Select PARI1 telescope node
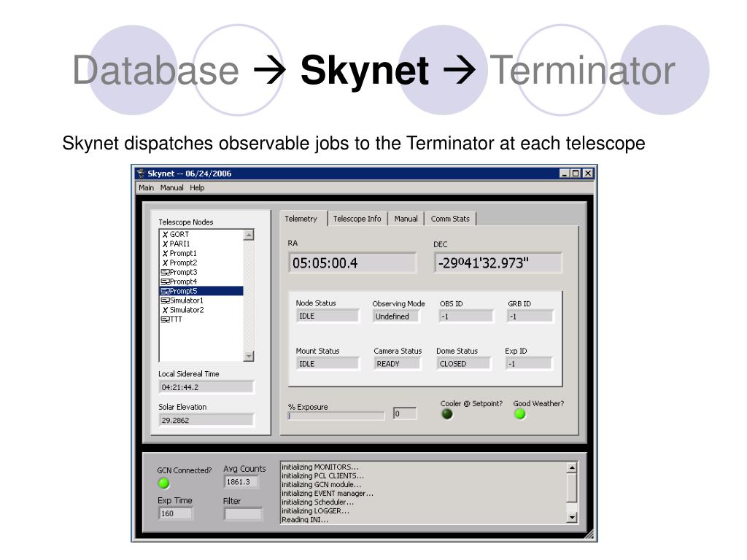 [x=179, y=244]
